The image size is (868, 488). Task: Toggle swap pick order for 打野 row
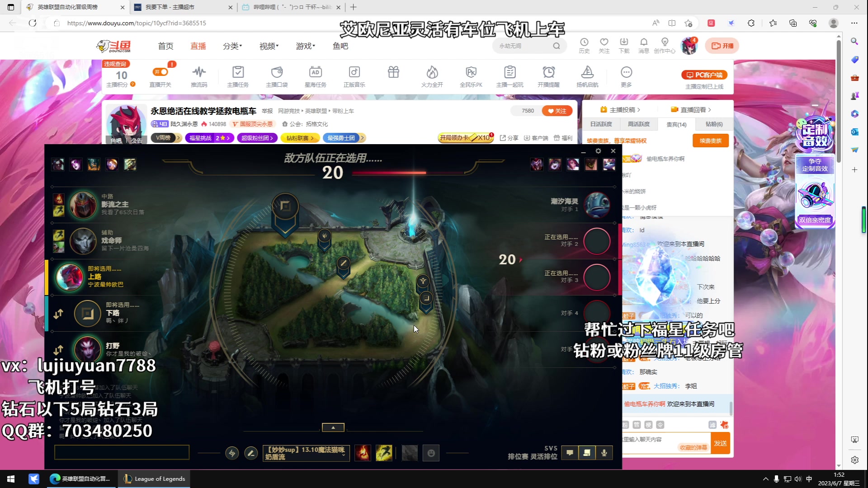click(58, 350)
